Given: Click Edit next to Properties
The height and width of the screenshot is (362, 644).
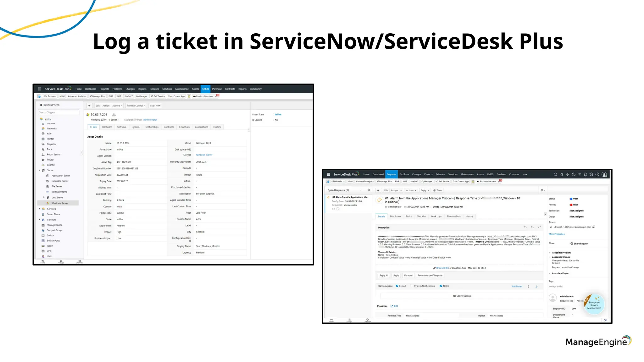Looking at the screenshot, I should click(394, 306).
